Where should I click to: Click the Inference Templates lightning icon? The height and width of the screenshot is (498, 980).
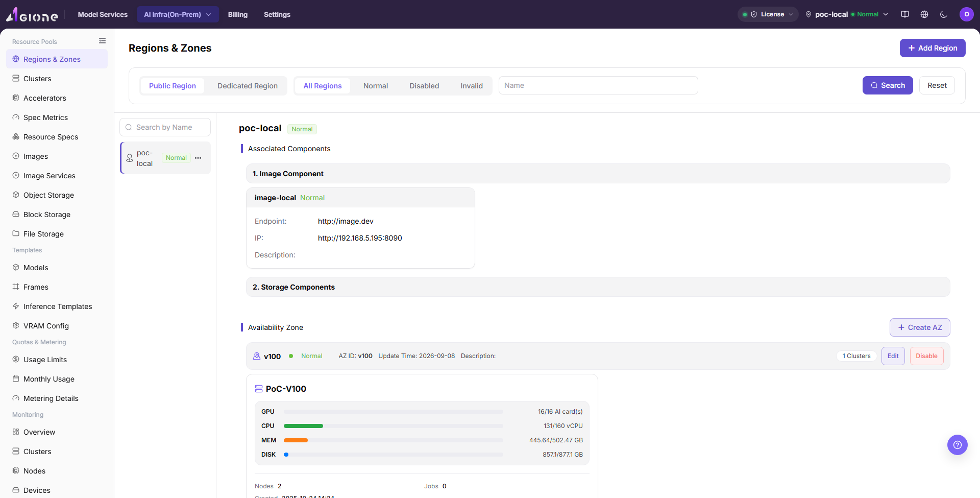(x=16, y=306)
